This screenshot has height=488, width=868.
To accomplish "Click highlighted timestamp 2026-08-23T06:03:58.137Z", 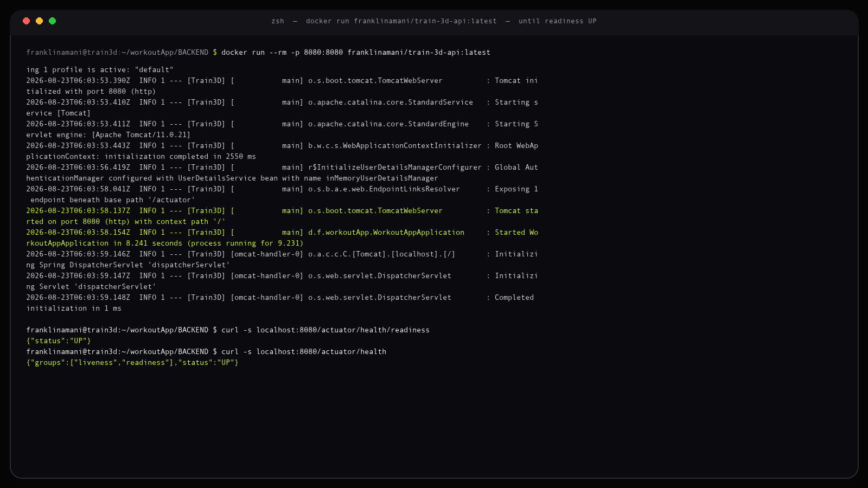I will [78, 211].
